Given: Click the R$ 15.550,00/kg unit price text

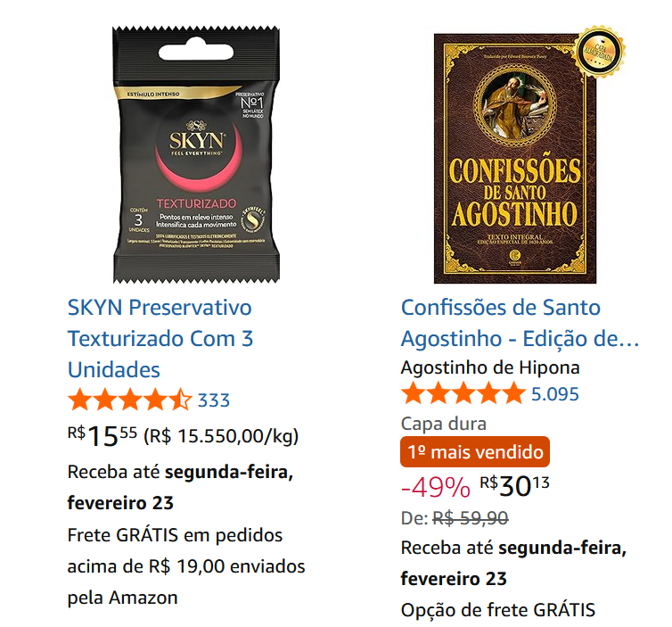Looking at the screenshot, I should click(221, 436).
